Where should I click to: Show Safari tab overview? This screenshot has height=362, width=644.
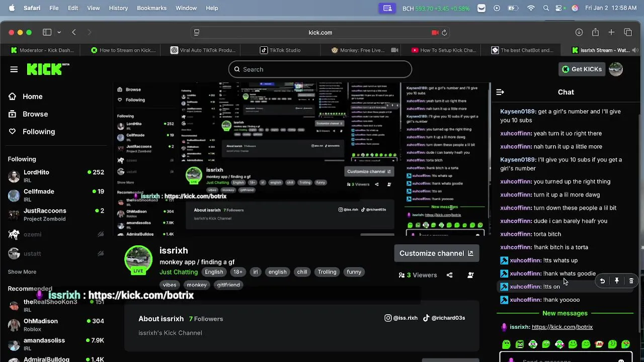[x=628, y=32]
